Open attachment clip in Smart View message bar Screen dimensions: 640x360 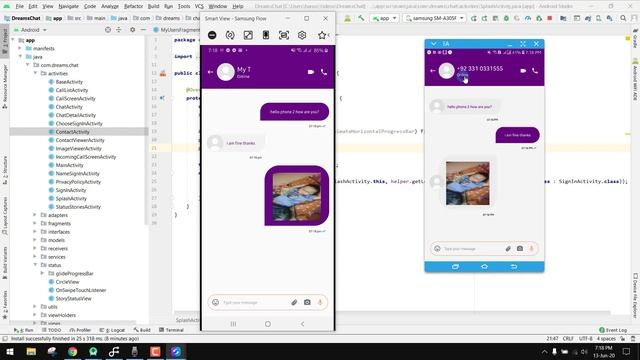point(294,302)
